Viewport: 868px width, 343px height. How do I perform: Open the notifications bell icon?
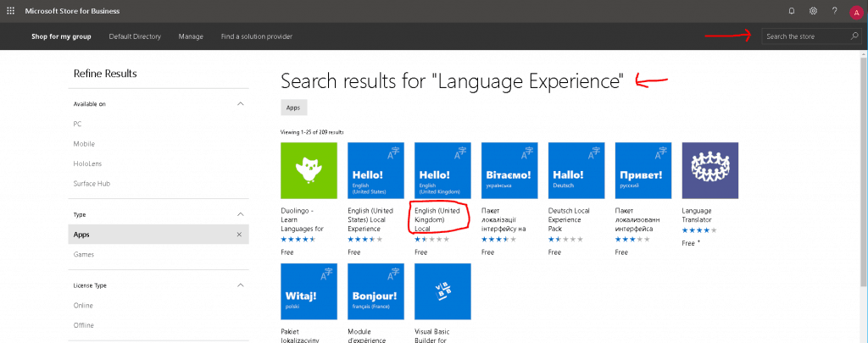[792, 11]
